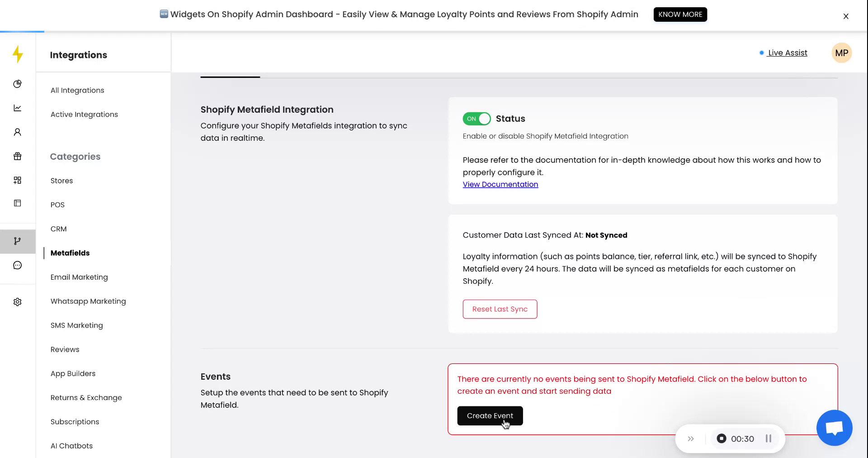The image size is (868, 458).
Task: Open the chat bubble icon in sidebar
Action: pos(18,265)
